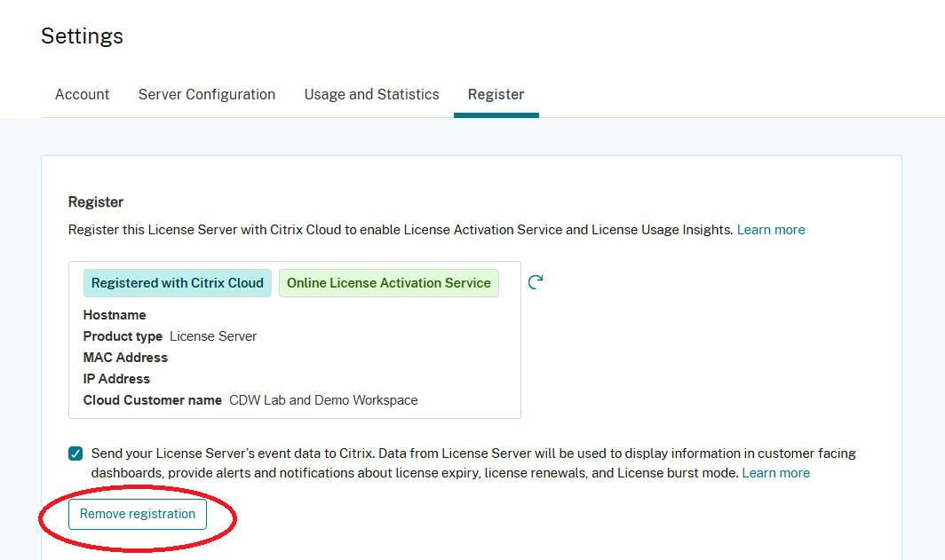Screen dimensions: 945x560
Task: Click the IP Address label
Action: [116, 379]
